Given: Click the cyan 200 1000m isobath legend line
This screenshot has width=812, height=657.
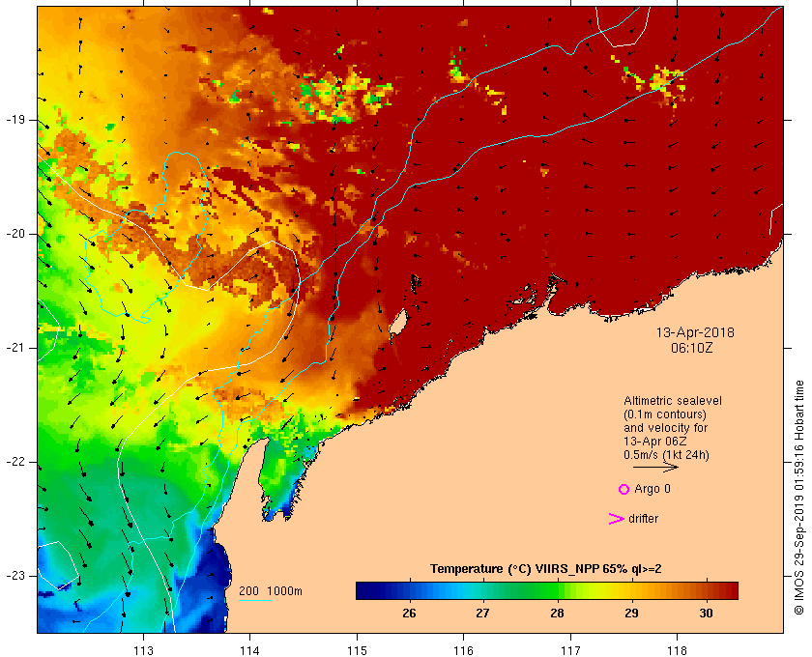Looking at the screenshot, I should click(x=255, y=601).
